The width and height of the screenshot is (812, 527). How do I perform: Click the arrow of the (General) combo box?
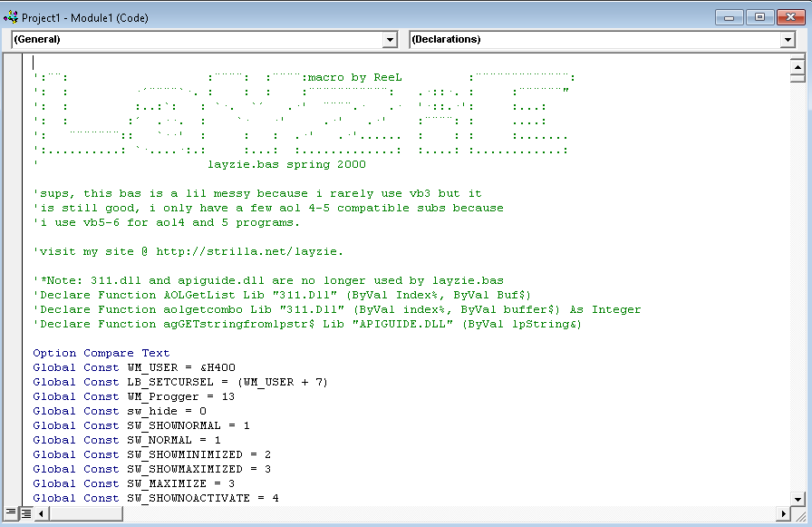coord(391,40)
